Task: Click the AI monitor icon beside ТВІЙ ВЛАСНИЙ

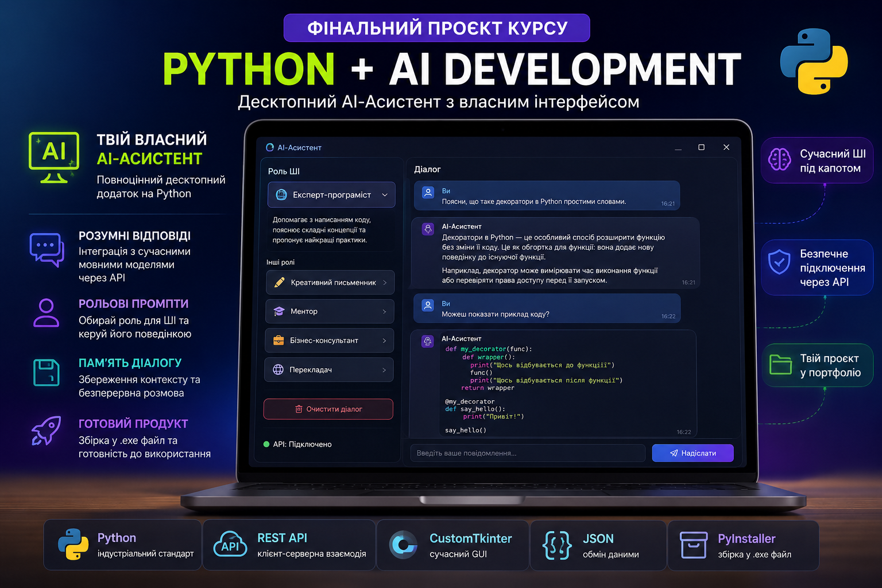Action: coord(54,158)
